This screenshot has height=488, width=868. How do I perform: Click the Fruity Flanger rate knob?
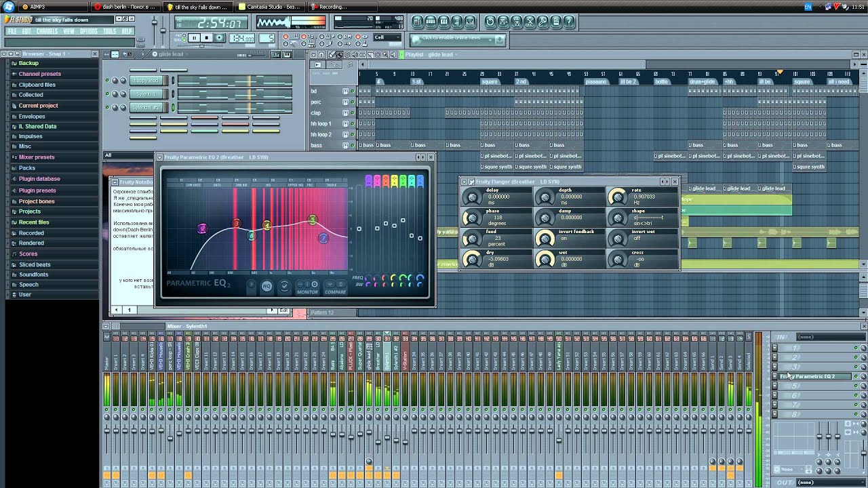click(x=617, y=197)
